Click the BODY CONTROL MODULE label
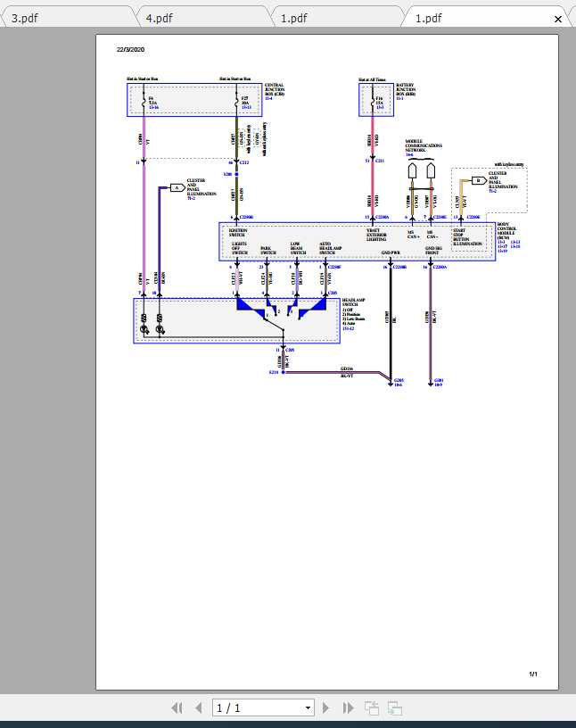 506,230
